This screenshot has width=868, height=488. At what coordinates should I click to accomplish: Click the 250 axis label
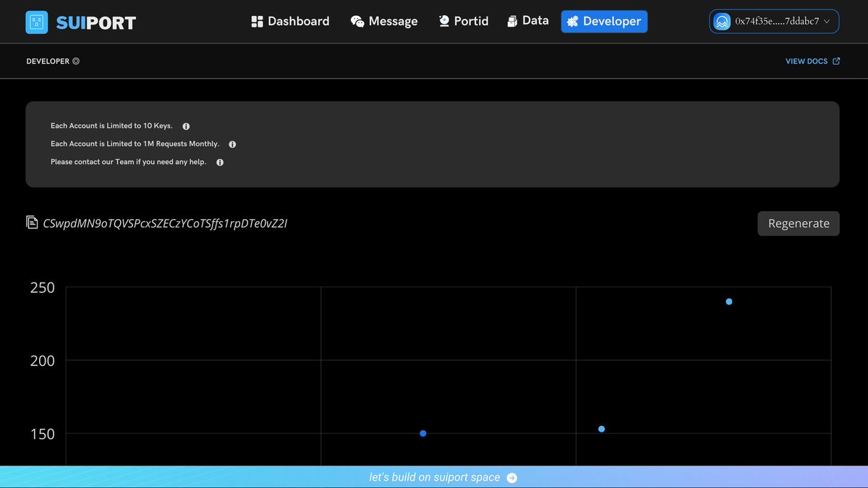43,288
